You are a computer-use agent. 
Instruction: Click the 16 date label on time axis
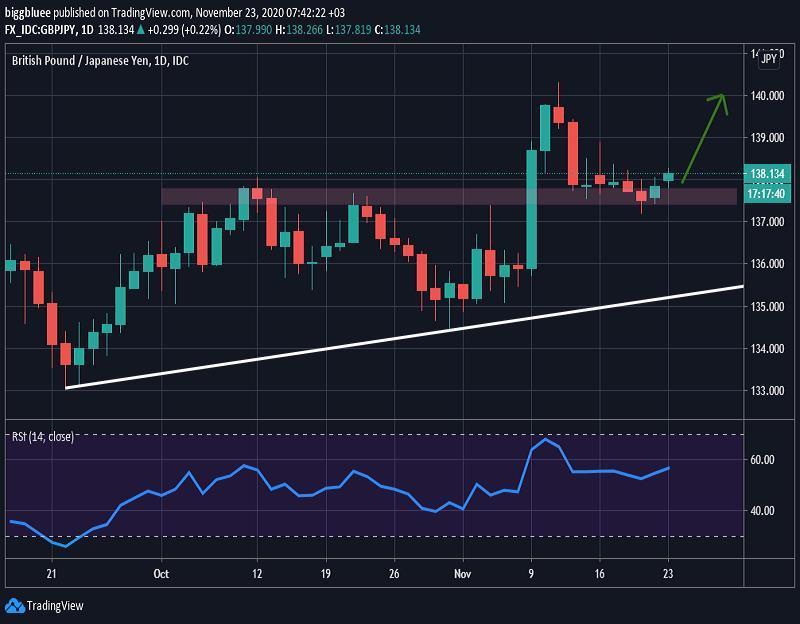pos(599,573)
